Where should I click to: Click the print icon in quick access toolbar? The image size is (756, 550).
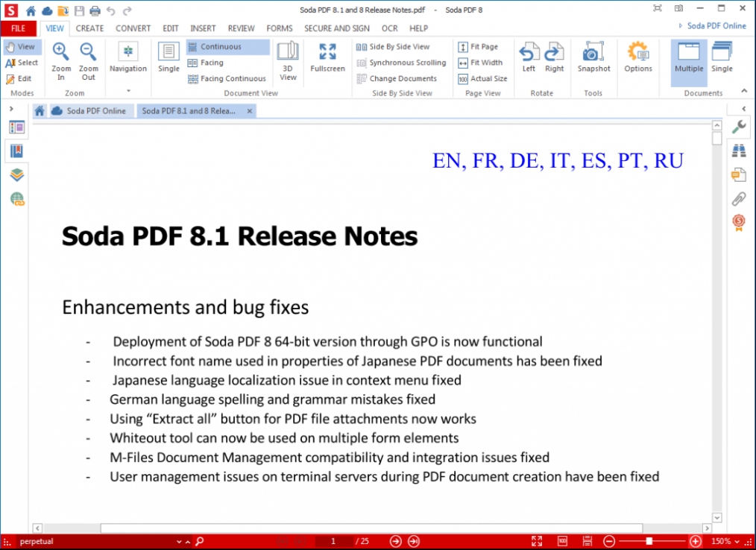(95, 10)
